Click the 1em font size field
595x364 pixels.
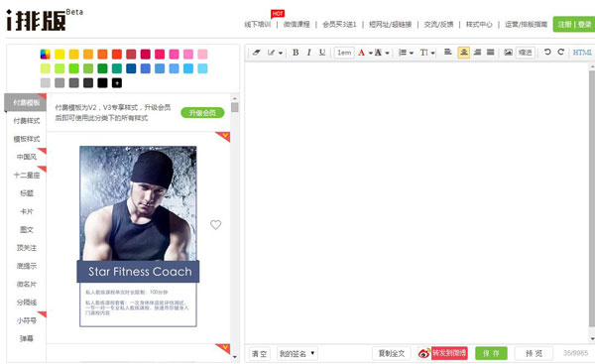point(344,53)
